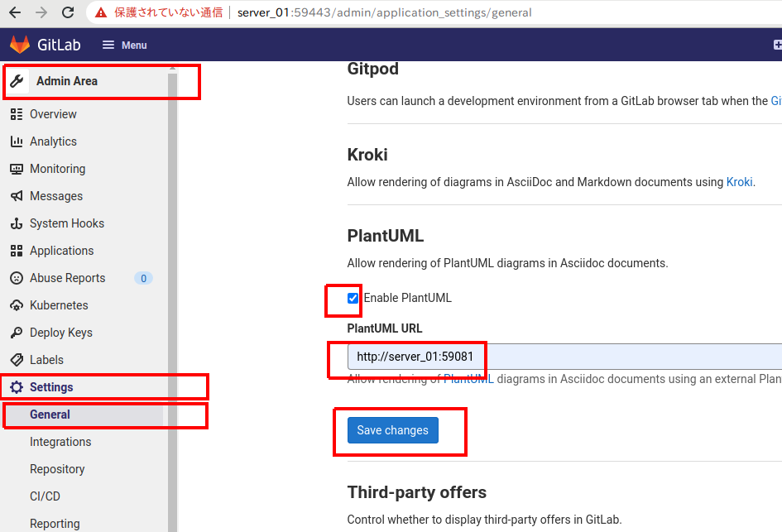The width and height of the screenshot is (782, 532).
Task: Open Overview in the admin sidebar
Action: tap(53, 114)
